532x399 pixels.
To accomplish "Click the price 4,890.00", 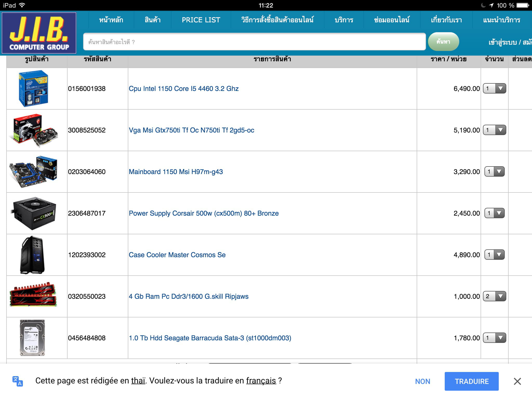I will click(x=467, y=255).
